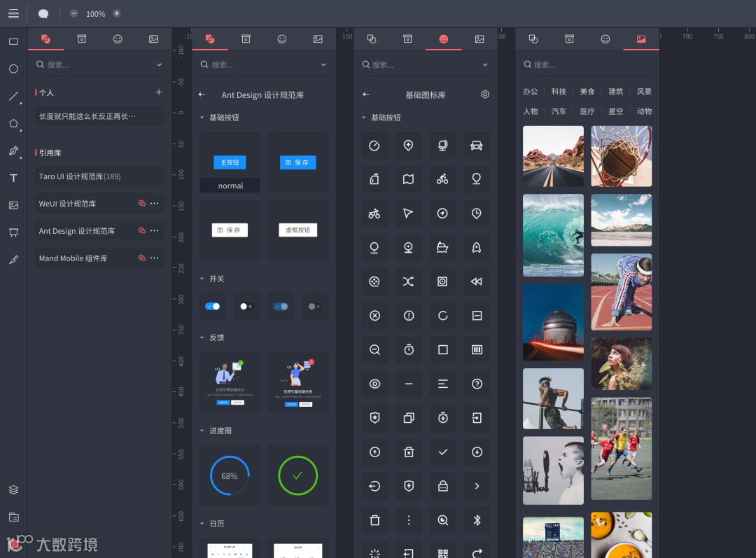Select the Text tool in left toolbar
Viewport: 756px width, 558px height.
coord(13,178)
